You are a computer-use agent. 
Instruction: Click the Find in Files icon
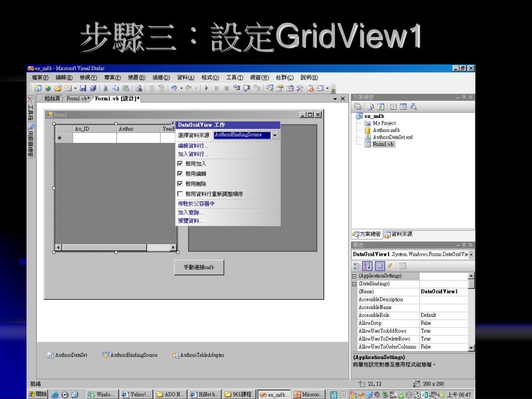click(139, 88)
